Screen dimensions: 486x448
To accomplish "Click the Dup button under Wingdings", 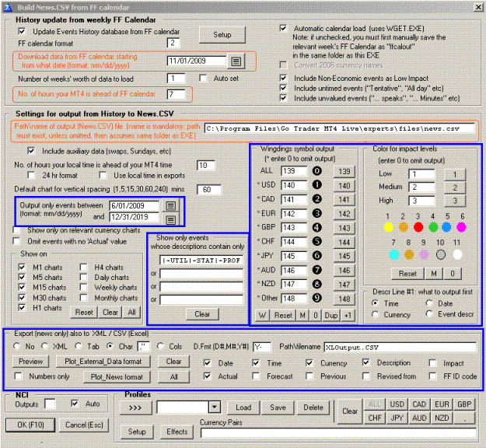I will 330,315.
